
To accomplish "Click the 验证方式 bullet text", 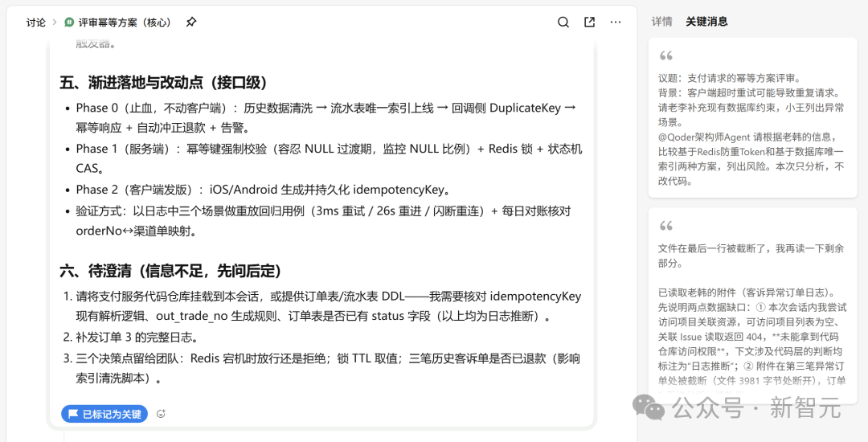I will coord(324,221).
